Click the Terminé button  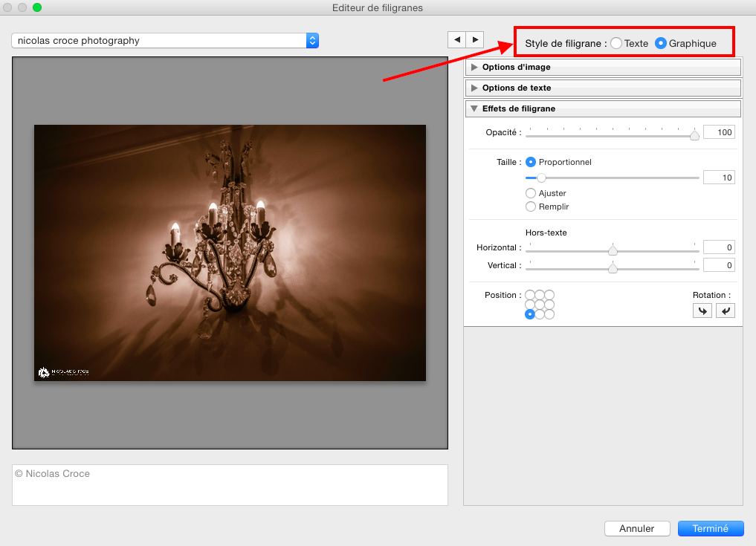point(710,528)
